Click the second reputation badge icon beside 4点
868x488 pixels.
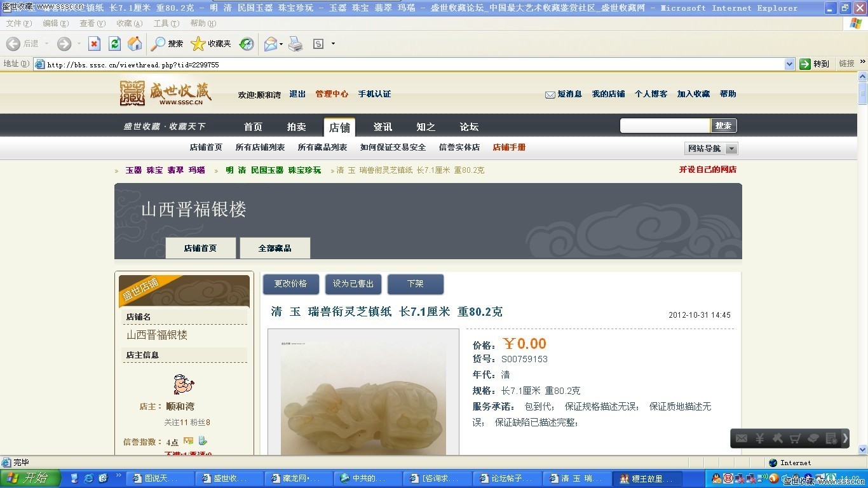(x=202, y=440)
